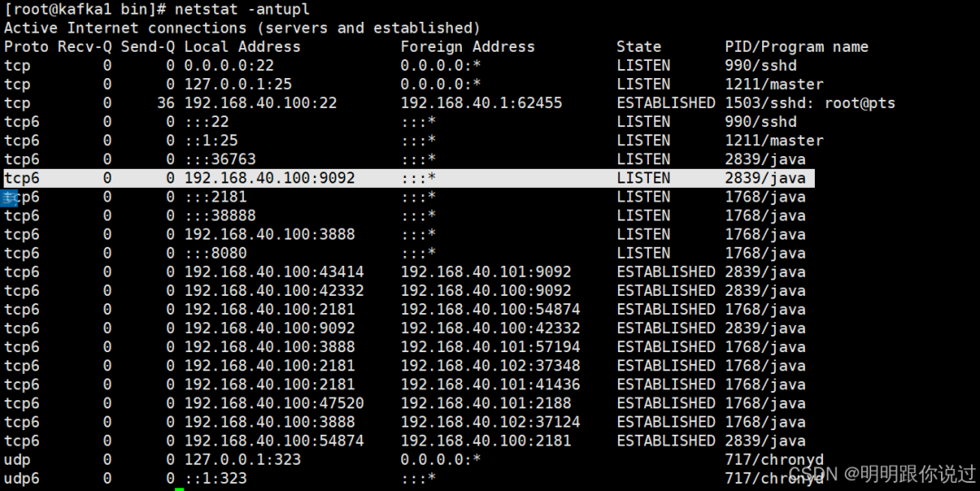This screenshot has height=491, width=980.
Task: Click foreign address '192.168.40.100:42332'
Action: [x=490, y=329]
